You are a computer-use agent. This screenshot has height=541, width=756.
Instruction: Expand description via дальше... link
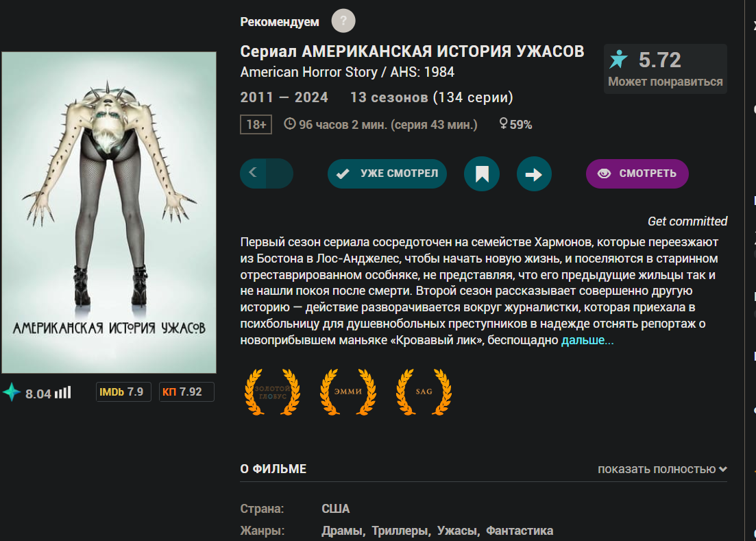coord(587,340)
